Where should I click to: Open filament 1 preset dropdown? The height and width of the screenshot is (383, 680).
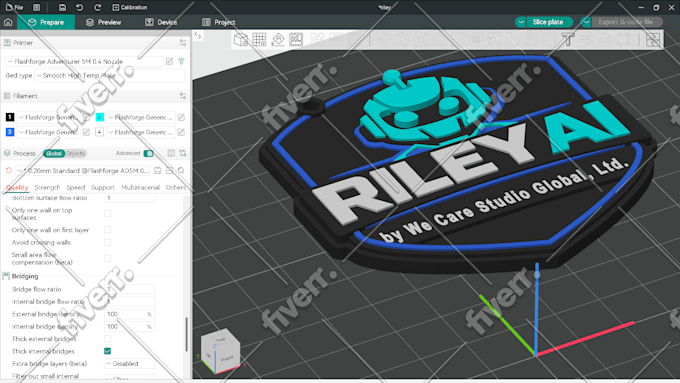tap(48, 117)
